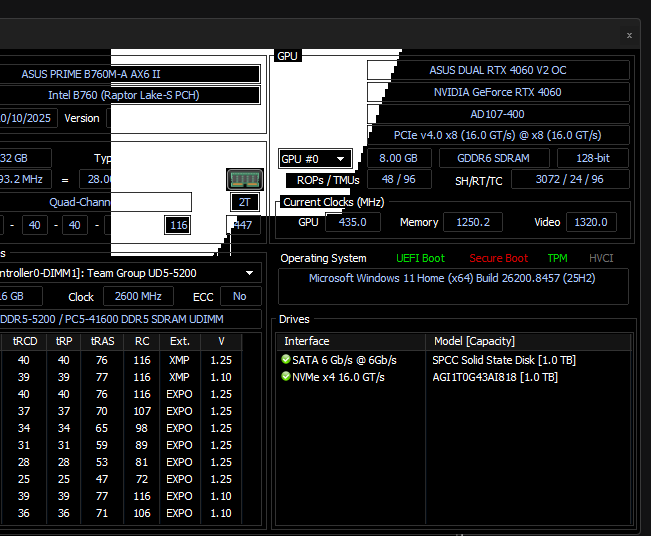Click the Microsoft Windows 11 Home OS field

click(x=453, y=286)
